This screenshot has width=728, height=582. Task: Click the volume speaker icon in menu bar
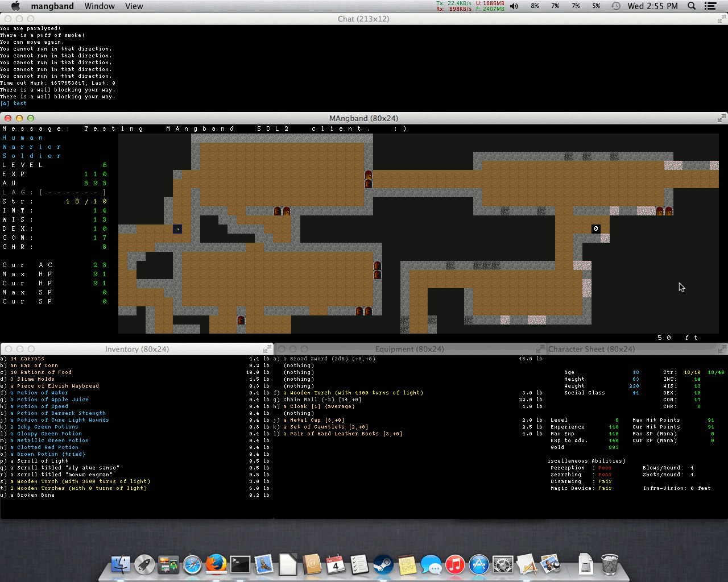pos(514,6)
